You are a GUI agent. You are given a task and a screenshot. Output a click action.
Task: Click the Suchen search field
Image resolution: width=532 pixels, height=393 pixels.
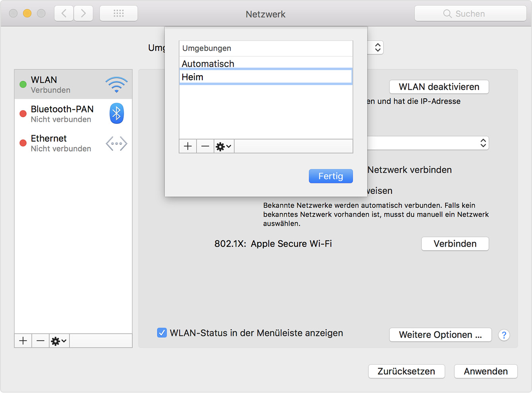point(470,14)
